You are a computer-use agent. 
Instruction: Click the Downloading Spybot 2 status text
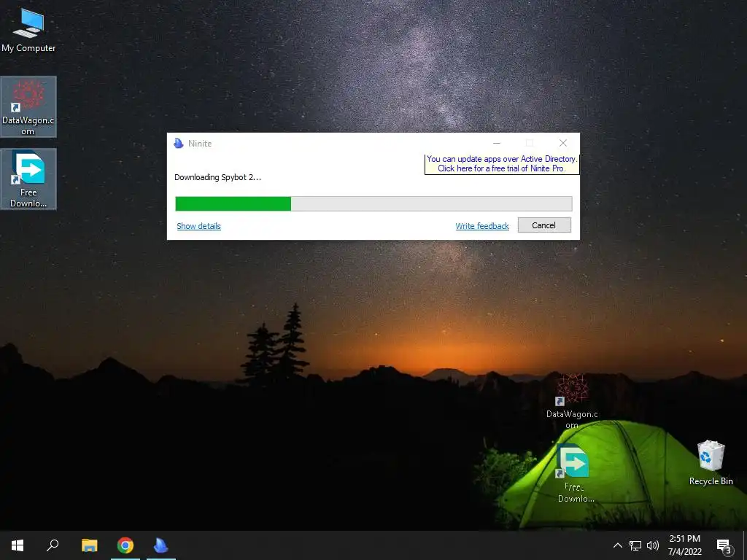point(217,177)
